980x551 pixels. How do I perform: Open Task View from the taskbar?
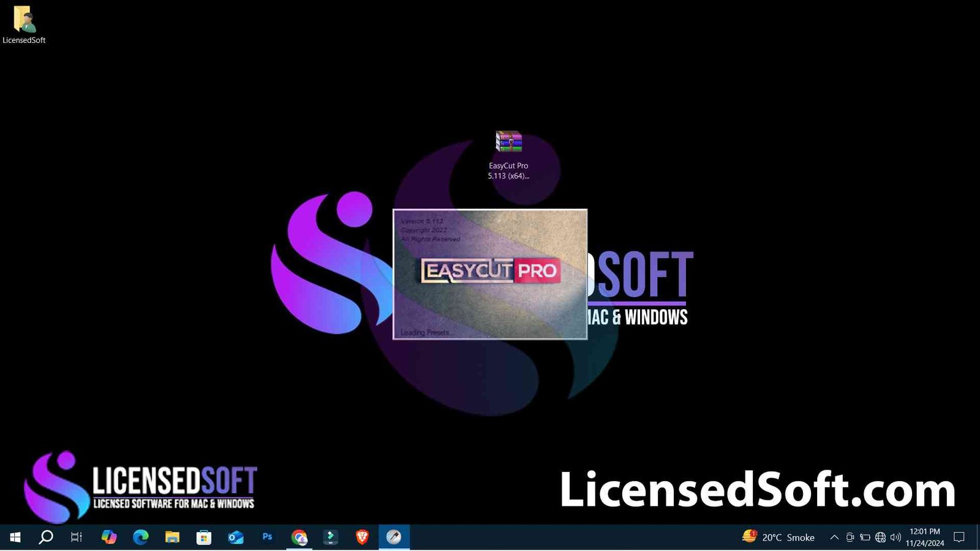point(77,537)
